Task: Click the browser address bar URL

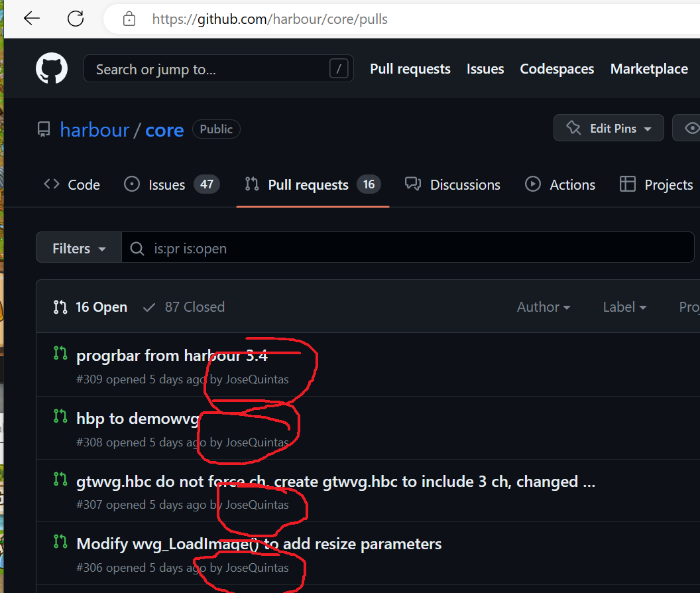Action: [270, 19]
